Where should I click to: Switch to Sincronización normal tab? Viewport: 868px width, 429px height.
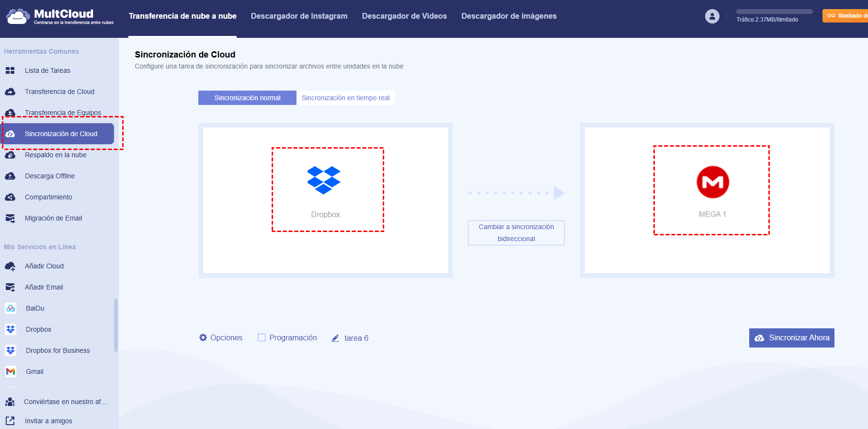pyautogui.click(x=247, y=98)
